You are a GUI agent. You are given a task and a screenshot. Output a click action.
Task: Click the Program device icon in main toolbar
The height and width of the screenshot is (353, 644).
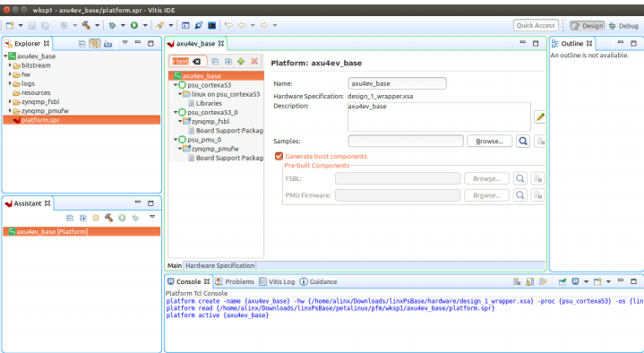coord(159,25)
